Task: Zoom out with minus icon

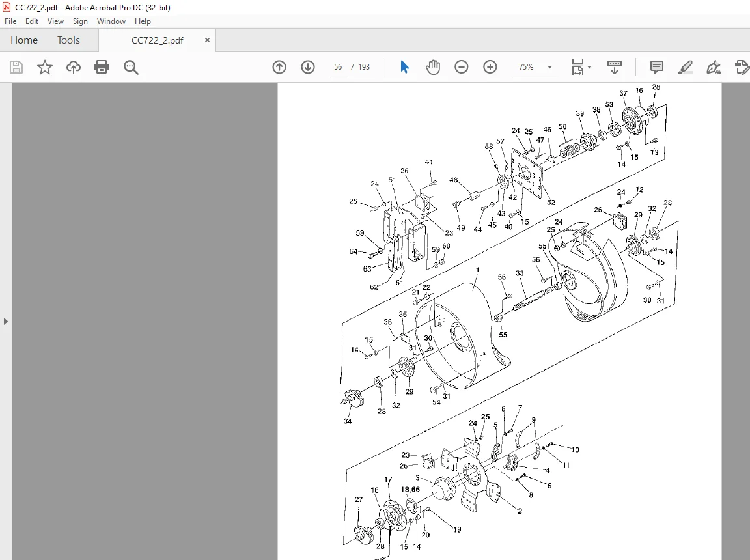Action: pyautogui.click(x=462, y=67)
